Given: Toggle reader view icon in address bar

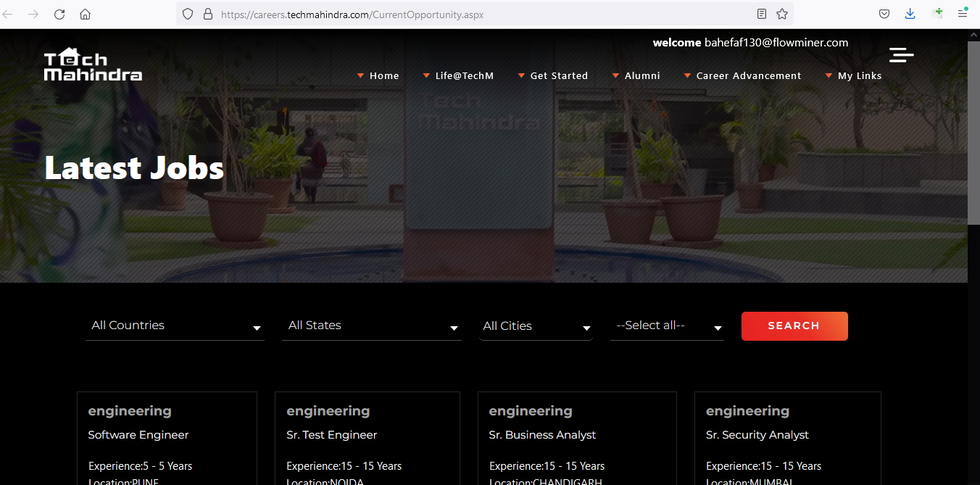Looking at the screenshot, I should pos(762,14).
